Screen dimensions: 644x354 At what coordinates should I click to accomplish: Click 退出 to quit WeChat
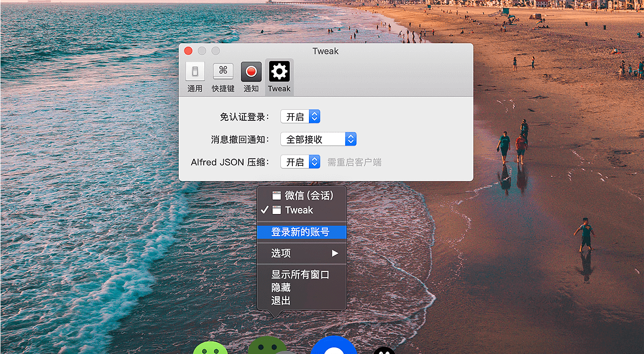tap(281, 301)
